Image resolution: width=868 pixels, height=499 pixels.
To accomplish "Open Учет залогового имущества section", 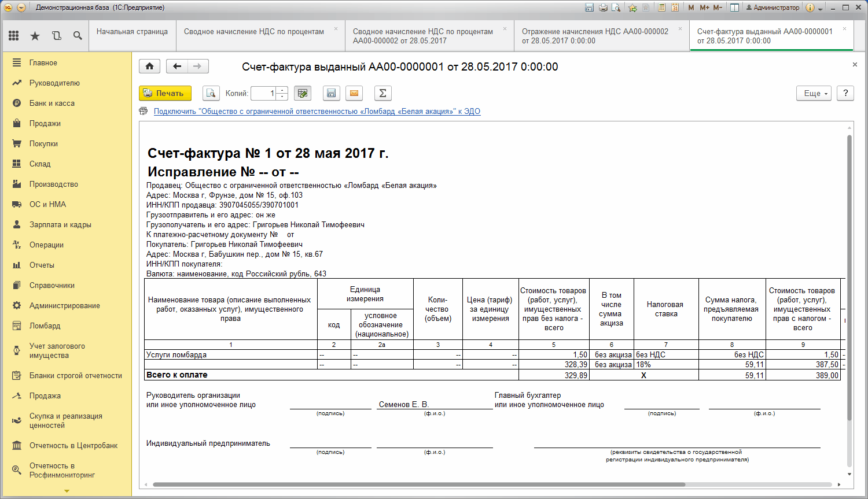I will tap(66, 350).
